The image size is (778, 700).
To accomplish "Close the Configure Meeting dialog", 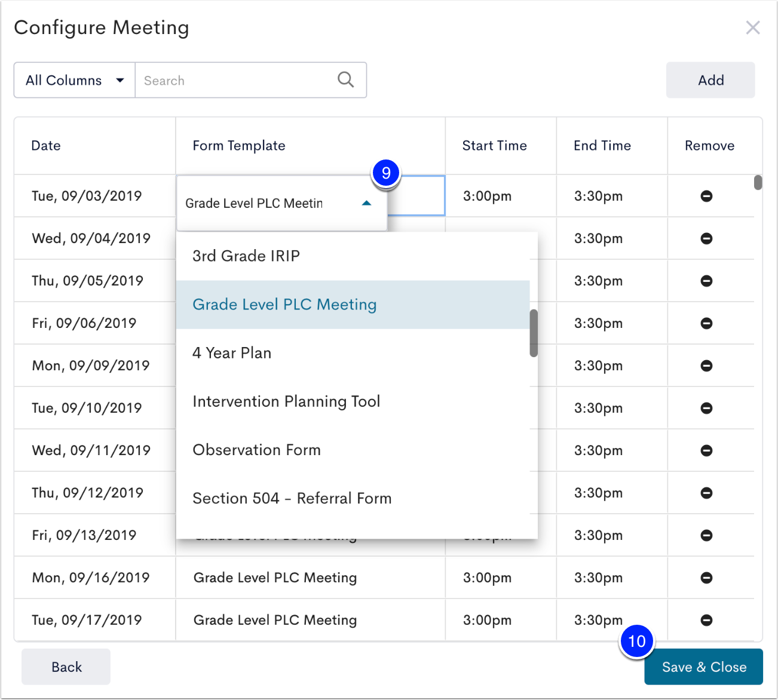I will coord(753,27).
